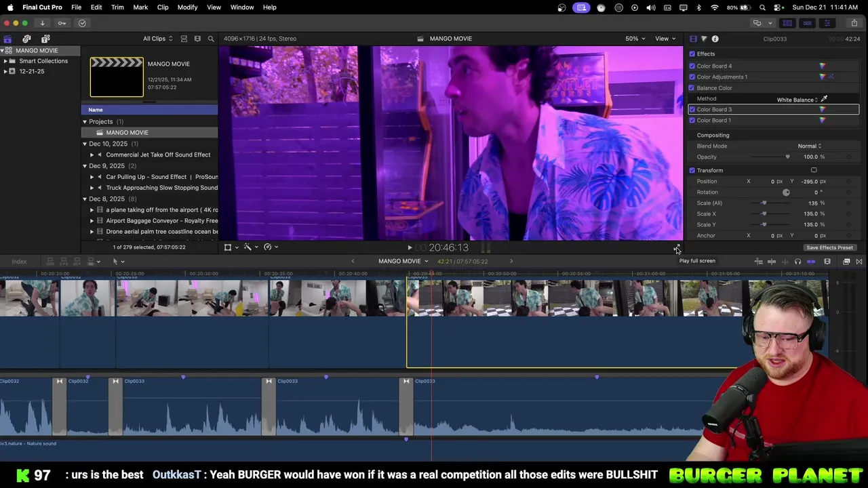Open the titles and generators sidebar
Image resolution: width=868 pixels, height=488 pixels.
[x=45, y=39]
